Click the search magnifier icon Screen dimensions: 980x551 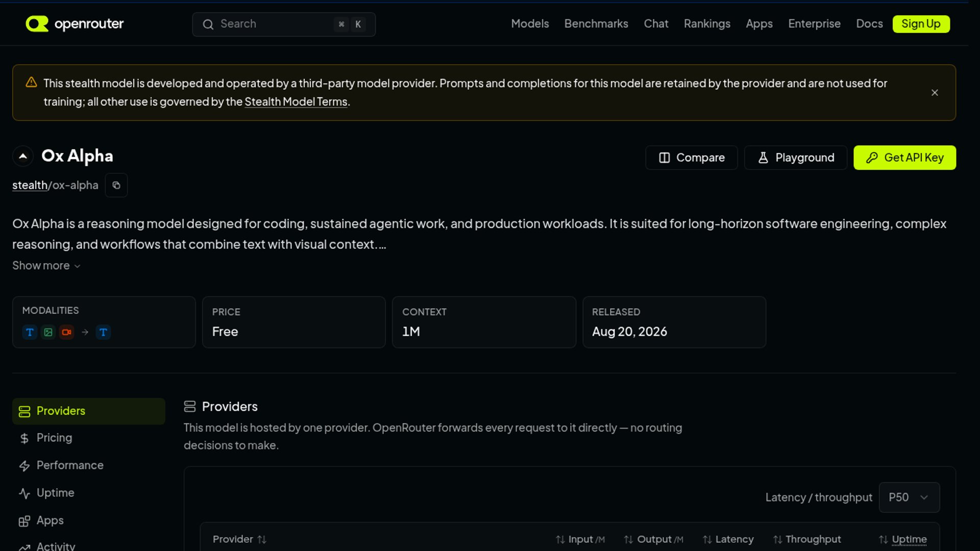[208, 24]
